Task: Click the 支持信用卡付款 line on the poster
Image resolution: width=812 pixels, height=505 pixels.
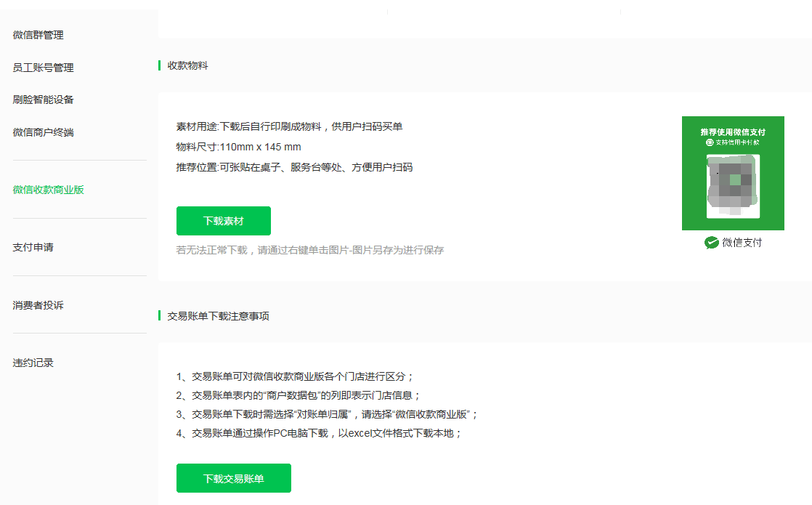Action: [733, 142]
